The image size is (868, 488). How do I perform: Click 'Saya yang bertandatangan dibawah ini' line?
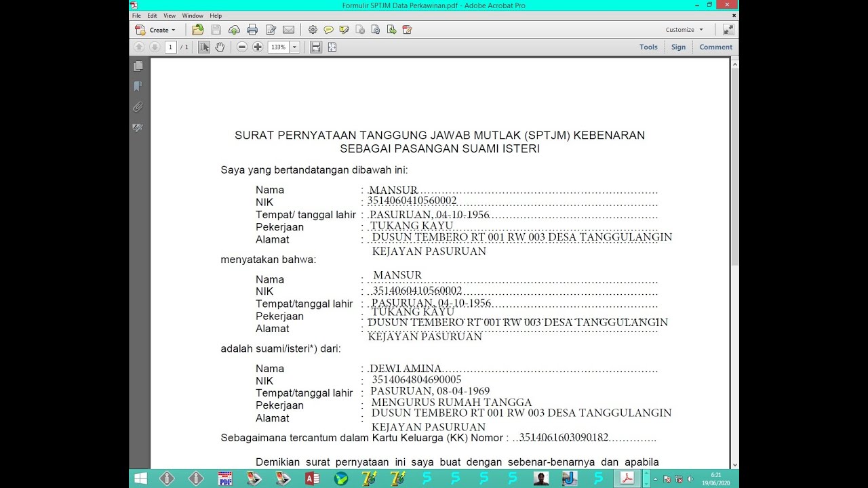314,170
